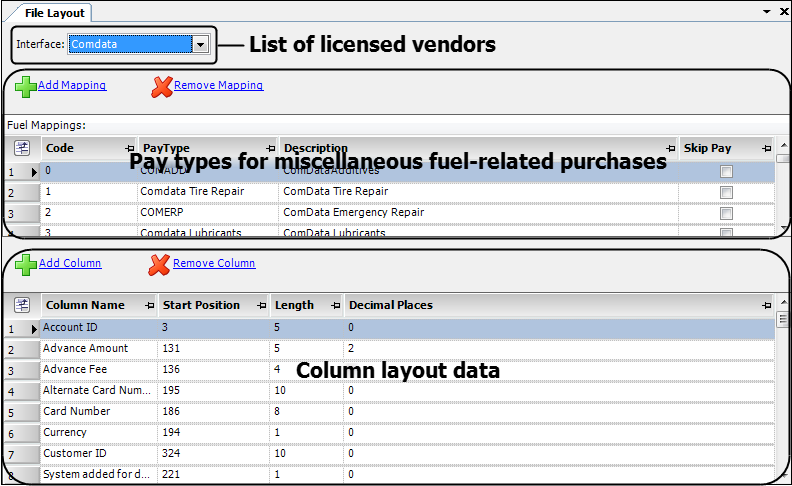Click the green plus Add Column icon
792x486 pixels.
point(26,265)
